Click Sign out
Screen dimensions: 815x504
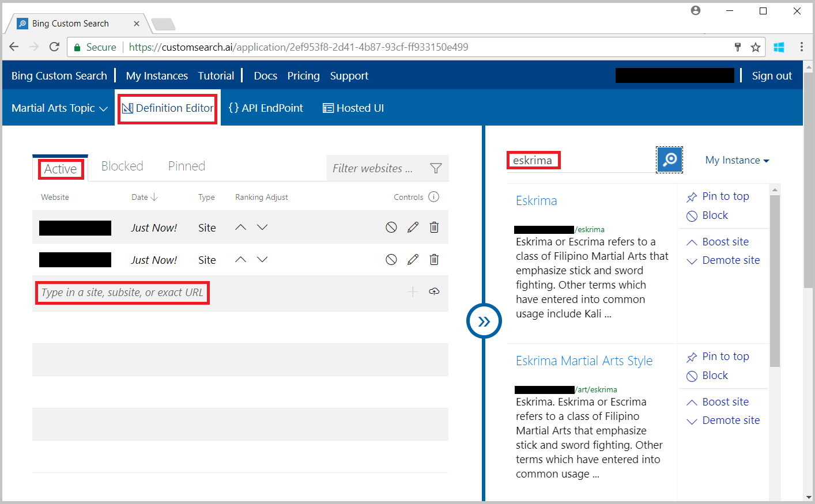coord(772,76)
